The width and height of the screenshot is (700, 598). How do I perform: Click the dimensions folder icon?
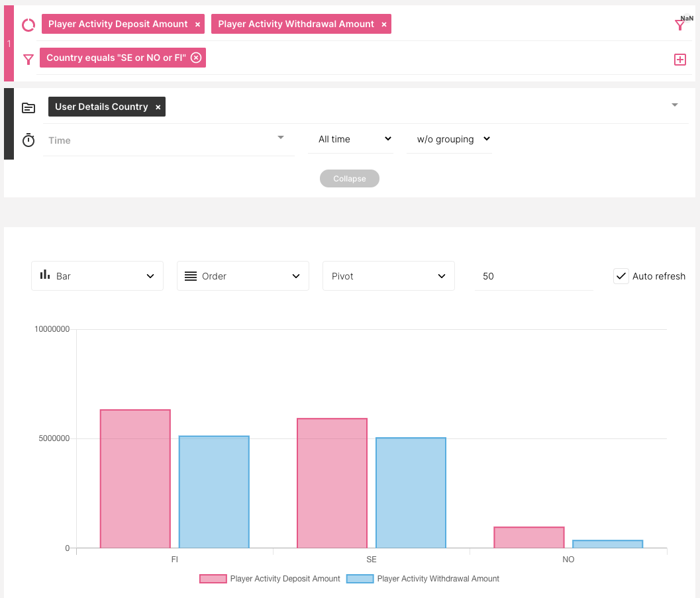(x=28, y=107)
